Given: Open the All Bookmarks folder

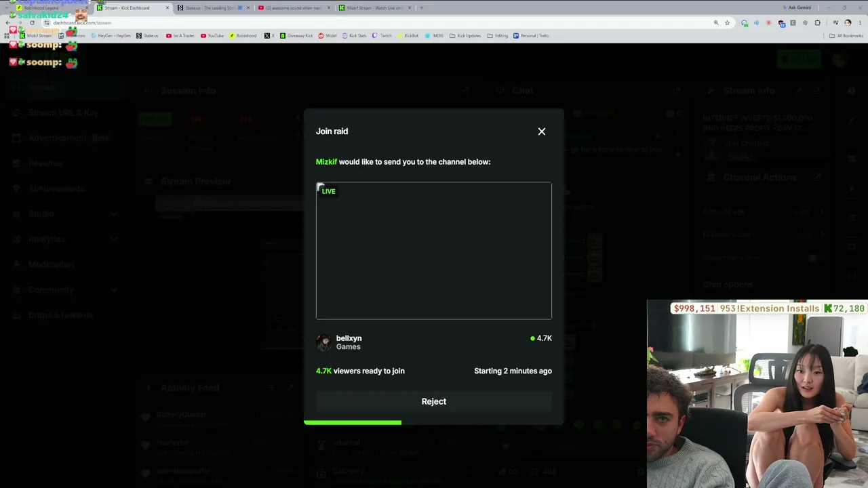Looking at the screenshot, I should tap(846, 36).
